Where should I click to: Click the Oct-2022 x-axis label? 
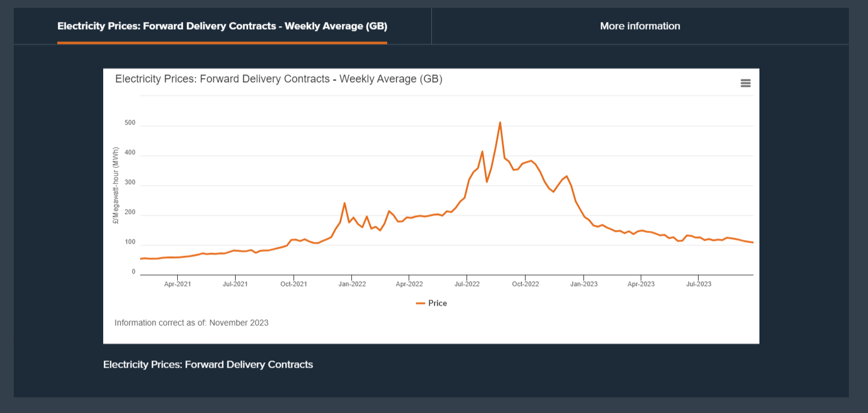point(525,284)
